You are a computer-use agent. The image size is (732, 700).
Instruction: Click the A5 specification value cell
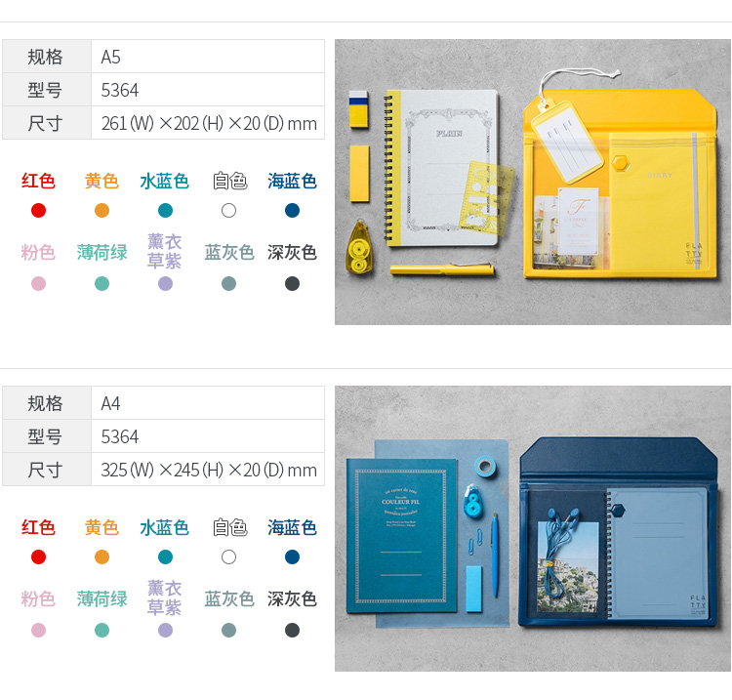[x=208, y=57]
